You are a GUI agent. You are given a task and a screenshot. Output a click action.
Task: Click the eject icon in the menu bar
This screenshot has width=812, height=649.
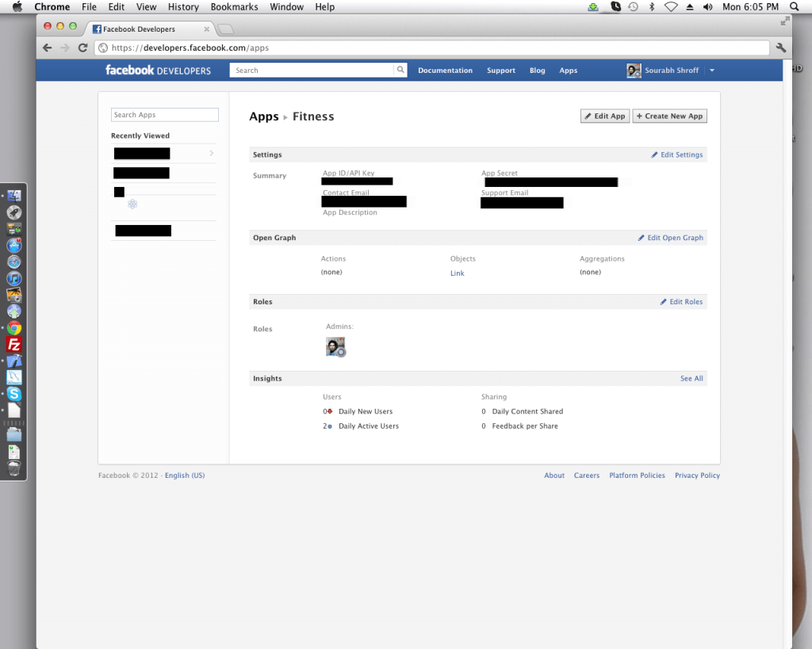[x=690, y=6]
